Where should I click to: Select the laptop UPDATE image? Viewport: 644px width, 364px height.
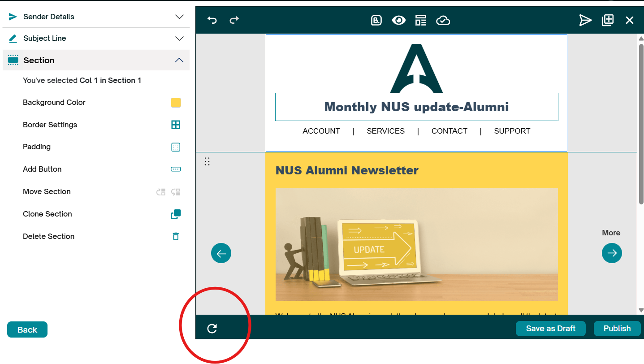[x=417, y=245]
